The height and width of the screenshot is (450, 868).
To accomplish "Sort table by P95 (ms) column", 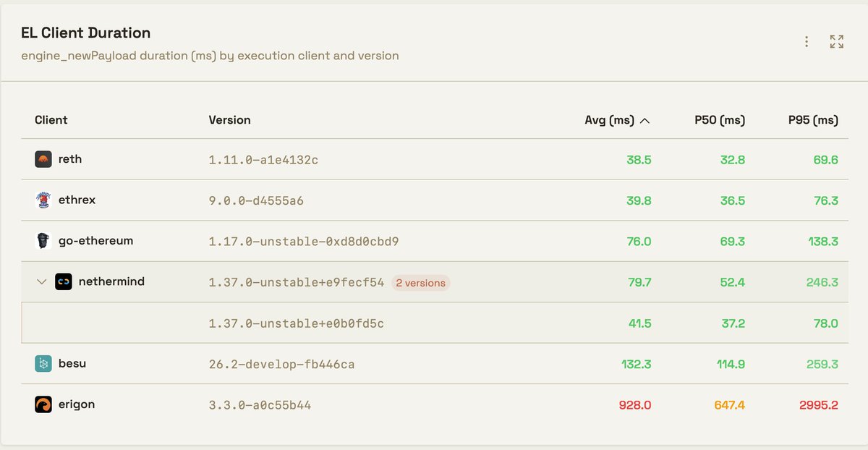I will (x=813, y=120).
